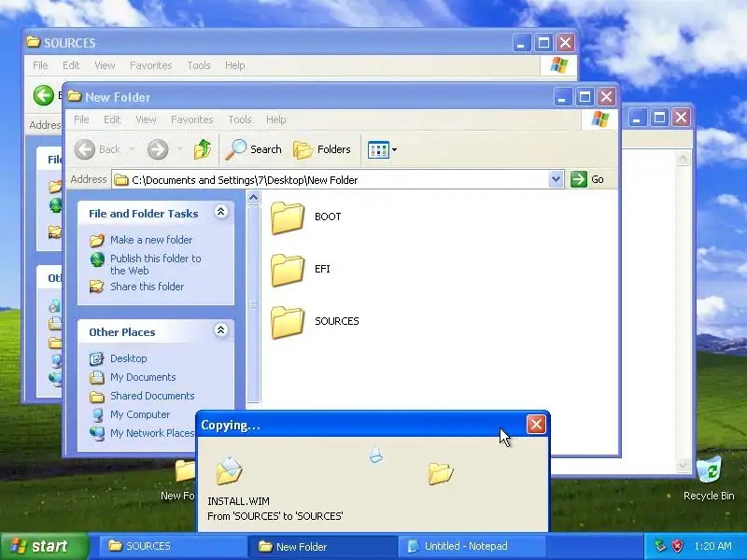Collapse the Other Places panel
Screen dimensions: 747x560
[220, 330]
